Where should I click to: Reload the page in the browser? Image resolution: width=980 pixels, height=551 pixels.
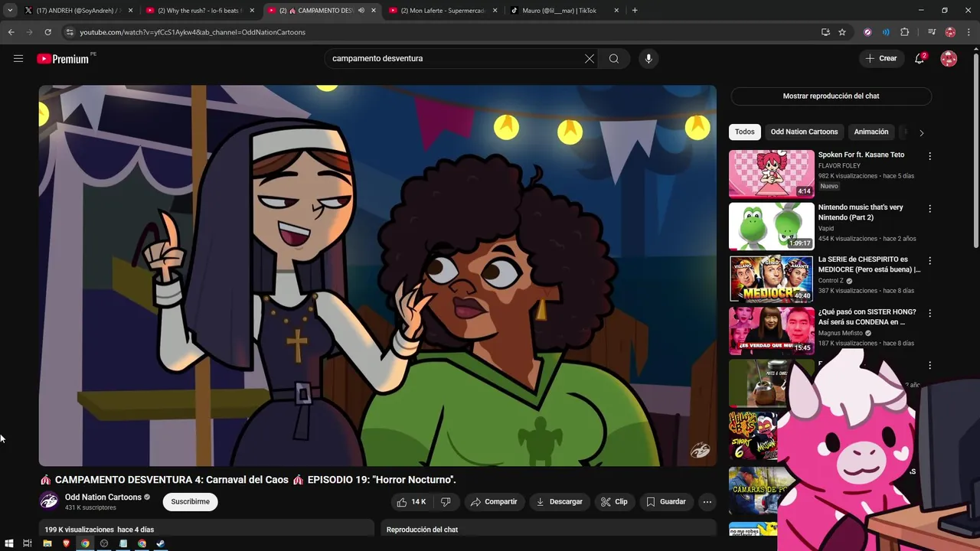(47, 32)
